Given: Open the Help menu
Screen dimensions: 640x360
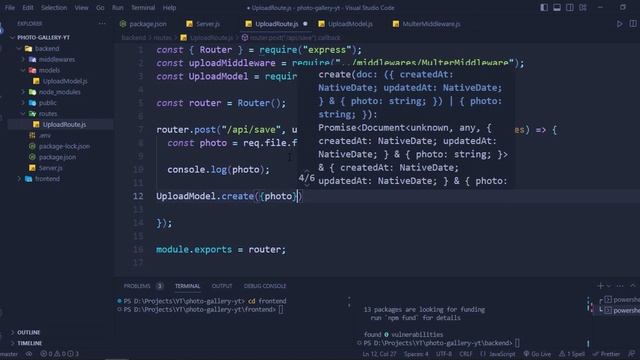Looking at the screenshot, I should (x=169, y=8).
